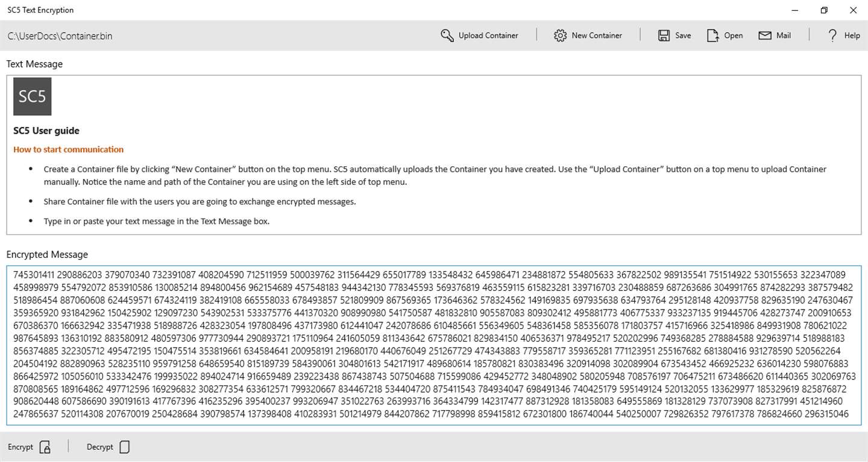Click the New Container gear icon
Screen dimensions: 868x462
click(560, 36)
